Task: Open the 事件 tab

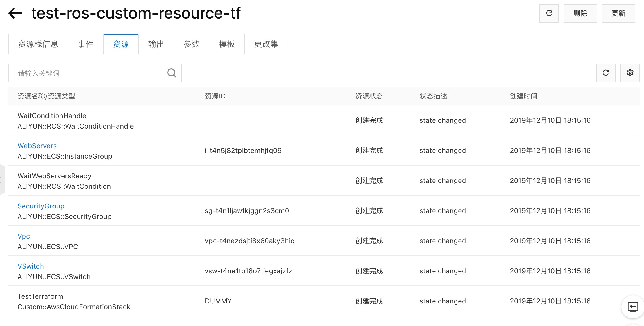Action: click(86, 44)
